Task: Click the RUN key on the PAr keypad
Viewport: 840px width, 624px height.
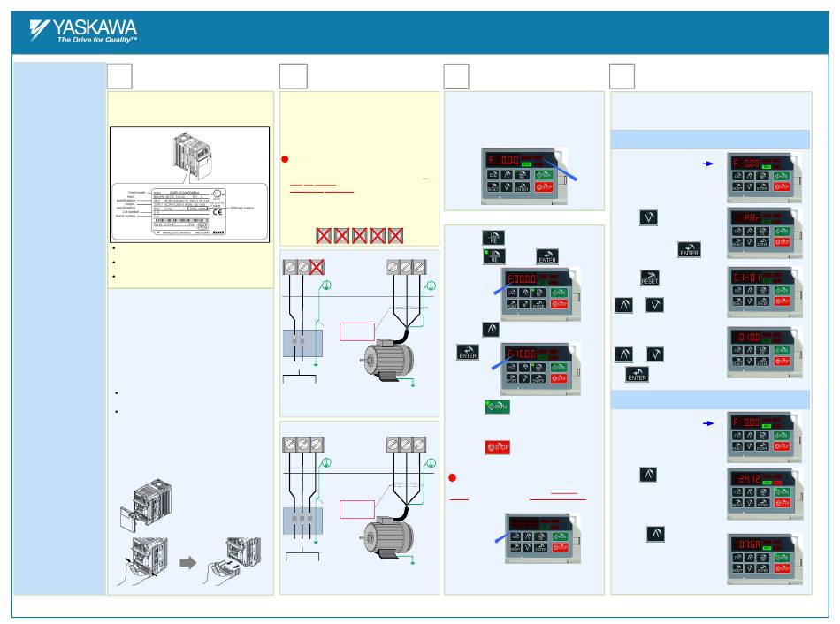Action: click(x=782, y=232)
